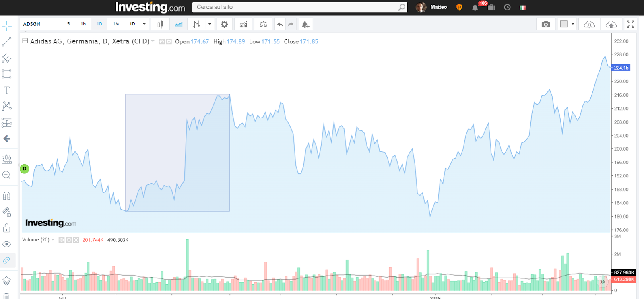Viewport: 644px width, 299px height.
Task: Select the 5 minute interval
Action: tap(68, 24)
